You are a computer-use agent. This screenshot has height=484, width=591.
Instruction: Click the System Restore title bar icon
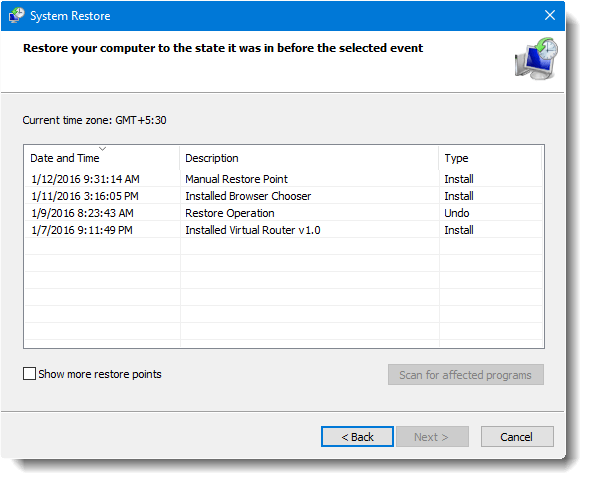17,15
